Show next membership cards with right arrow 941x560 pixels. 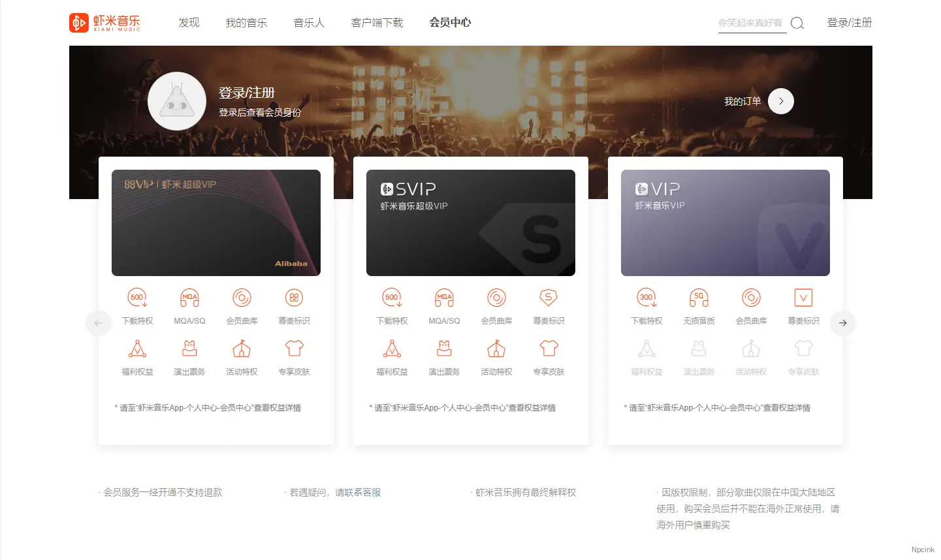pos(842,323)
